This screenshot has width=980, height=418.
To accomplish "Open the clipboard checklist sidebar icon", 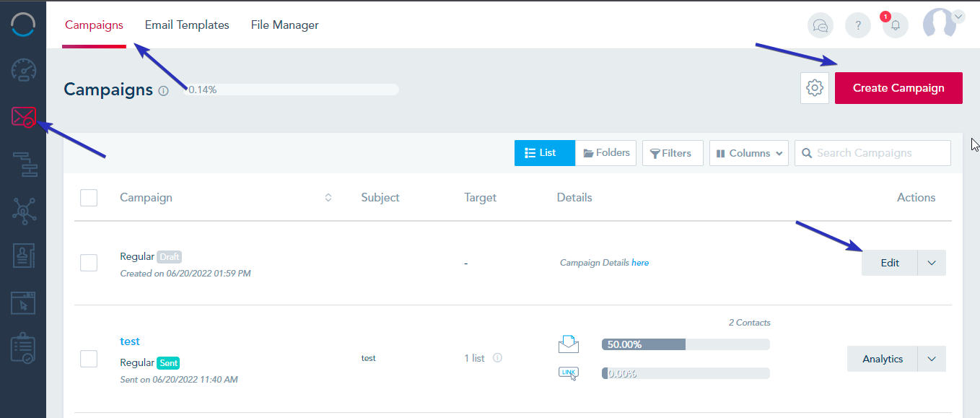I will click(23, 348).
